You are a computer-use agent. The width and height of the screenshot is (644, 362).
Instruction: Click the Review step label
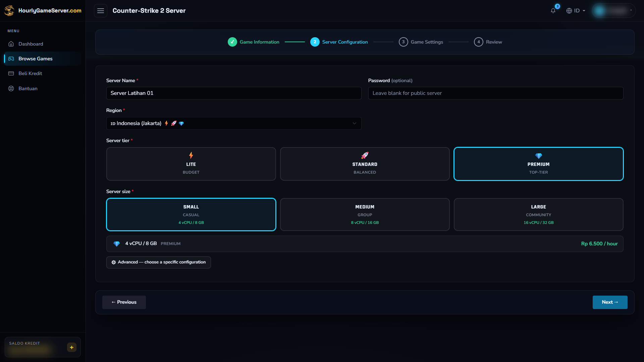(x=494, y=42)
